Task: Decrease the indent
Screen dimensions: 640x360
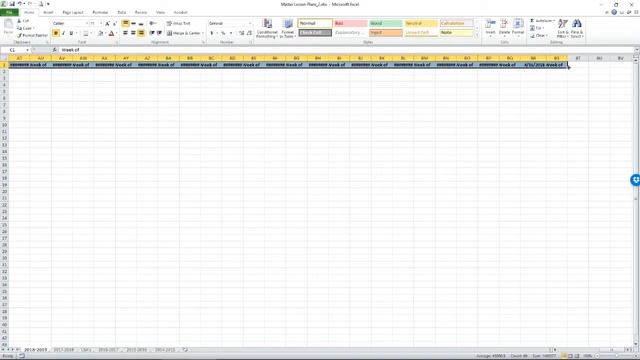Action: click(152, 33)
